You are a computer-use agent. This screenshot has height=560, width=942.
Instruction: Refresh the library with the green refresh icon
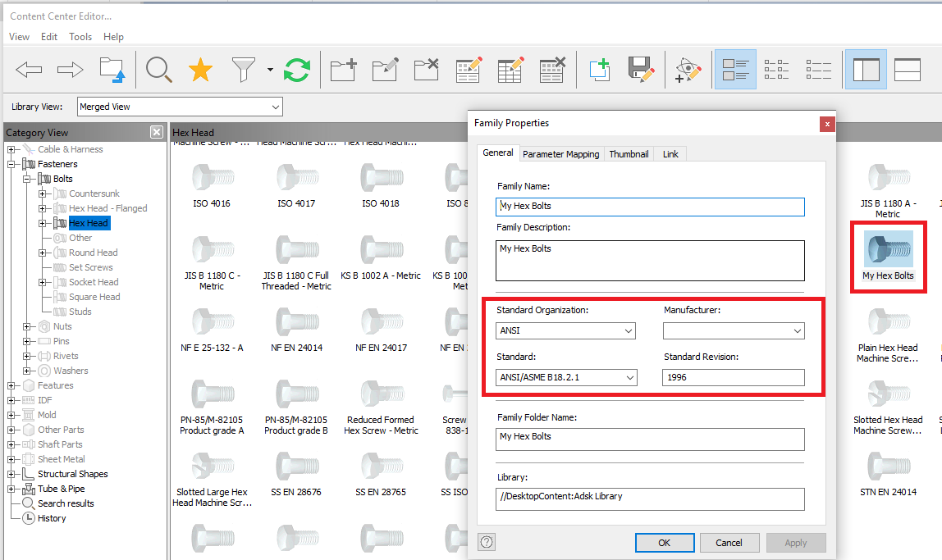click(296, 69)
